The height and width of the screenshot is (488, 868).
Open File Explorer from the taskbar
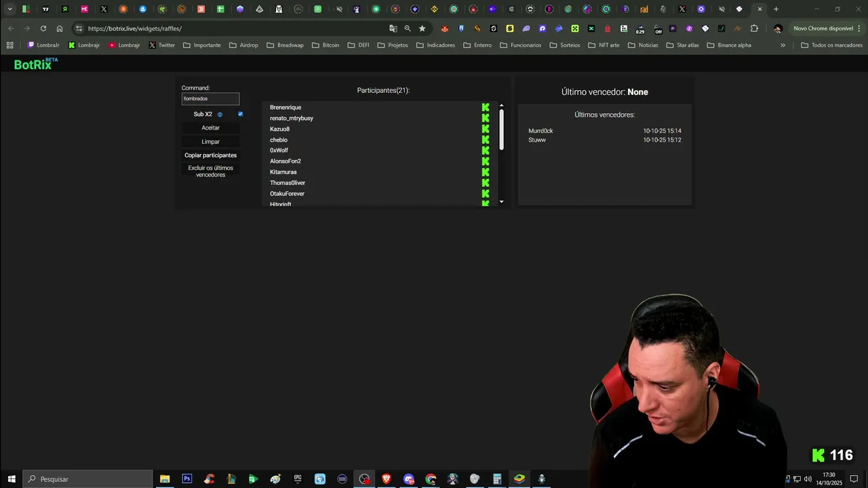[165, 479]
